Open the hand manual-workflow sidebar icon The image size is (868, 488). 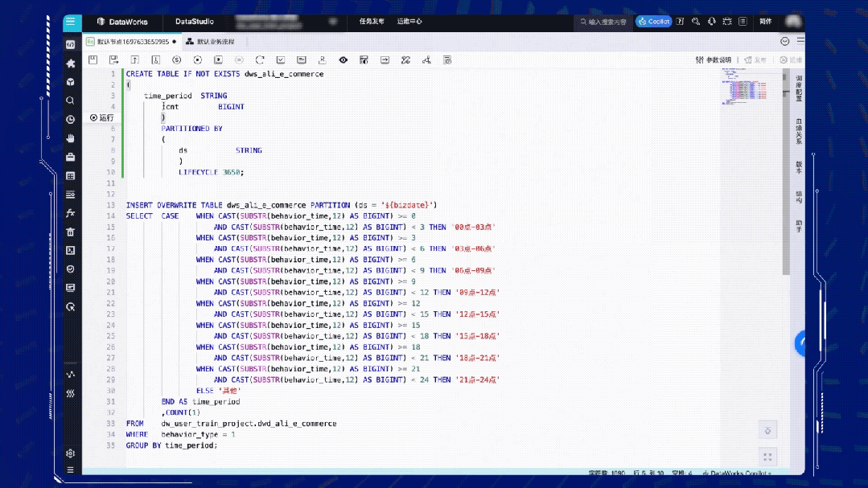70,138
